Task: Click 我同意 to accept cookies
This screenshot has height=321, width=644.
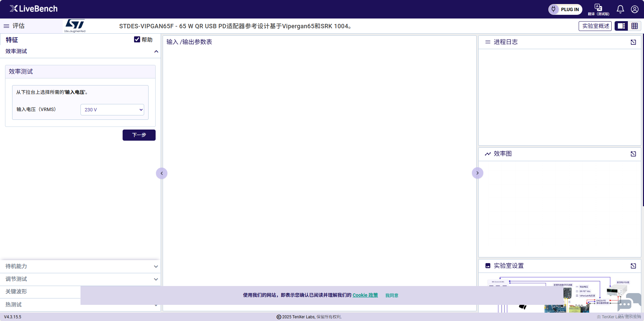Action: click(x=392, y=295)
